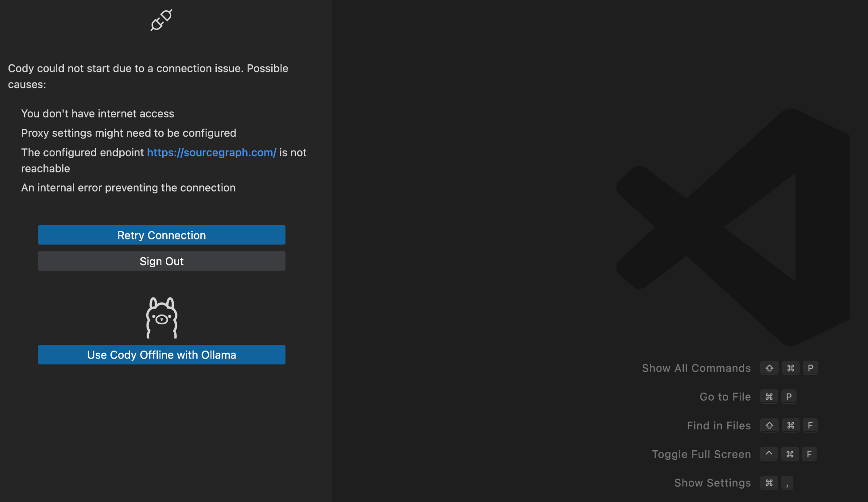
Task: Click the P key badge beside Go to File
Action: click(x=789, y=397)
